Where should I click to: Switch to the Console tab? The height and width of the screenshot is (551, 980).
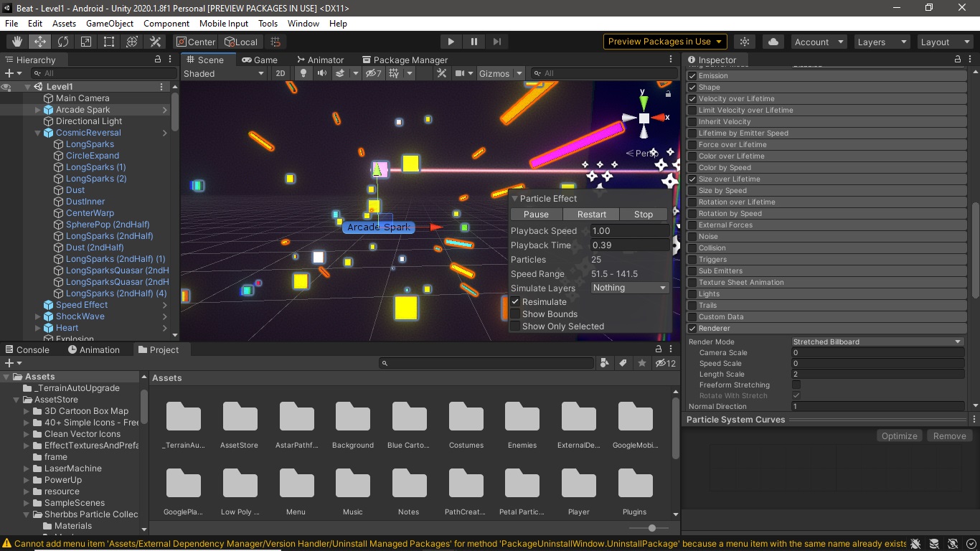[27, 350]
